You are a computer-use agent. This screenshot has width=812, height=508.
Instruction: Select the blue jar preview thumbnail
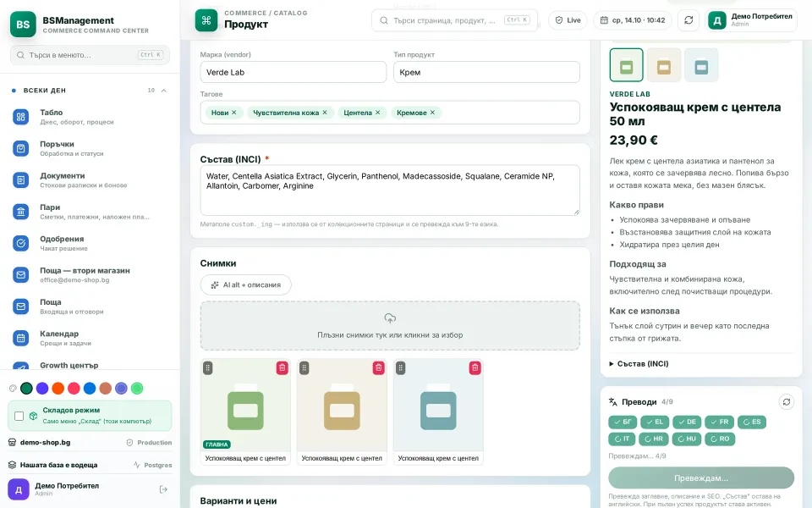[x=701, y=65]
